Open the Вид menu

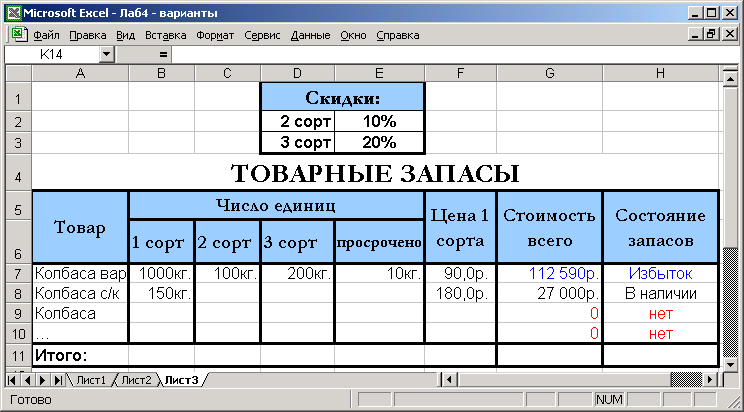(x=126, y=35)
